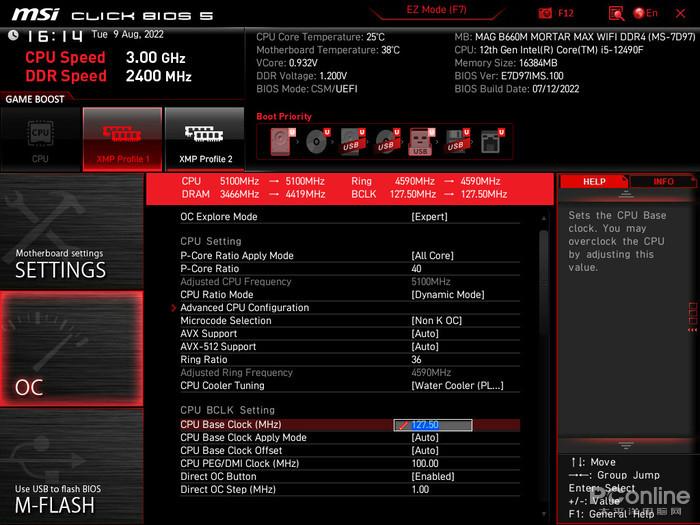Edit CPU PEG/DMI Clock value 100.00

425,463
